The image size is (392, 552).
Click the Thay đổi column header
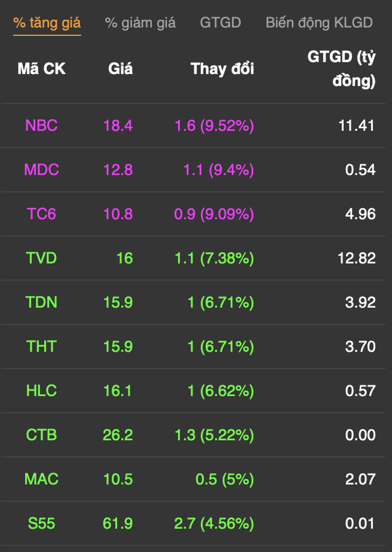click(222, 69)
